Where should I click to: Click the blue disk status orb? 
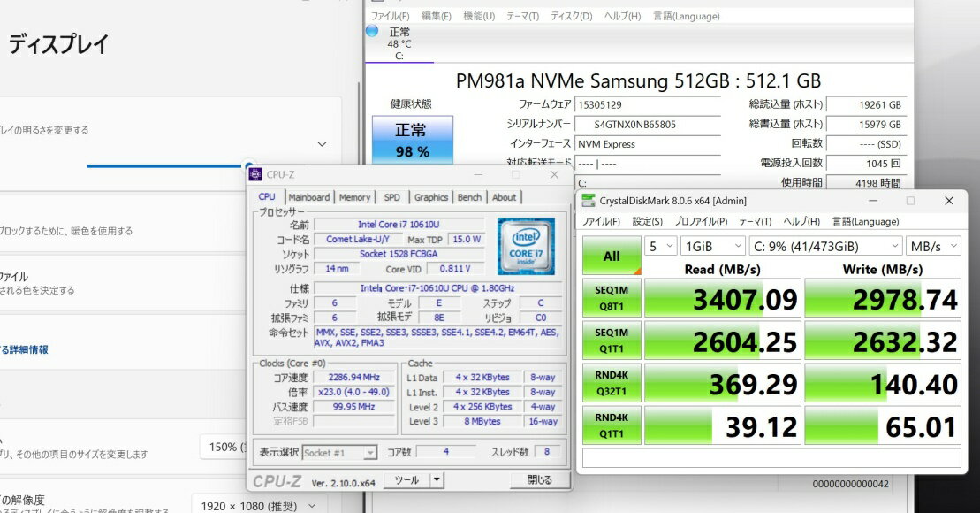click(x=372, y=32)
